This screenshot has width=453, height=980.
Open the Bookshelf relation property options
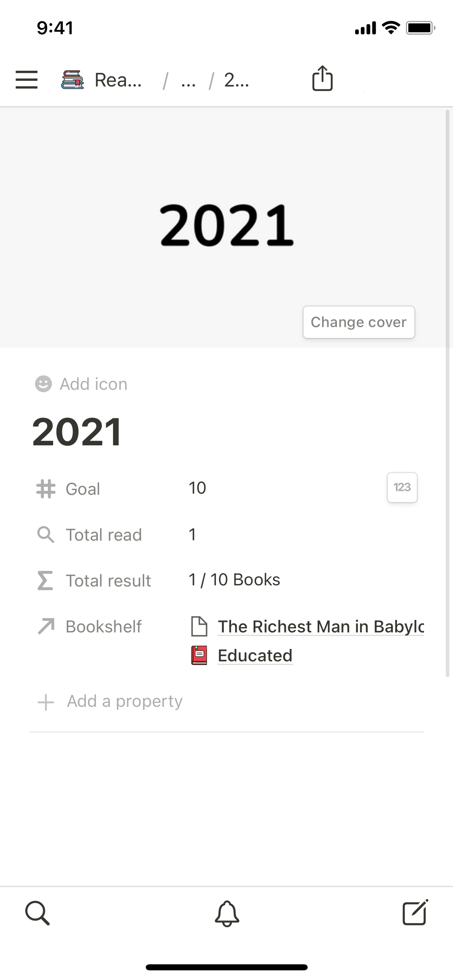click(103, 626)
